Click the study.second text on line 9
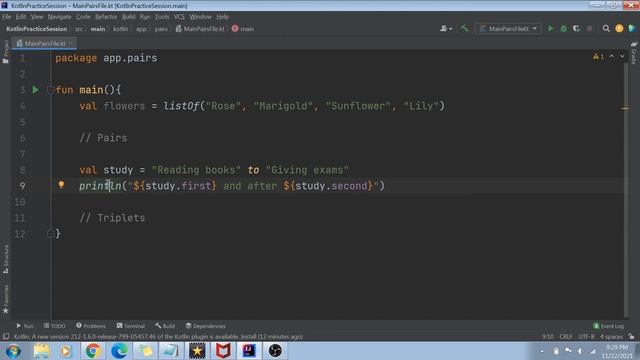The height and width of the screenshot is (360, 640). [x=331, y=186]
